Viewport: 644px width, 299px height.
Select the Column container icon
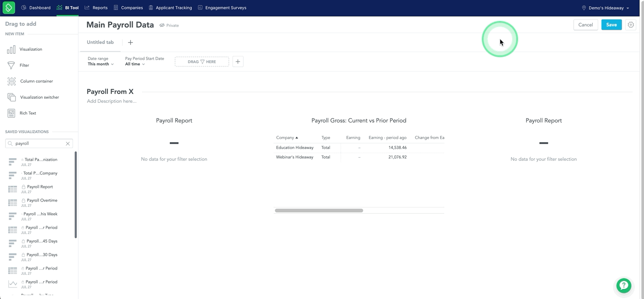click(x=11, y=81)
